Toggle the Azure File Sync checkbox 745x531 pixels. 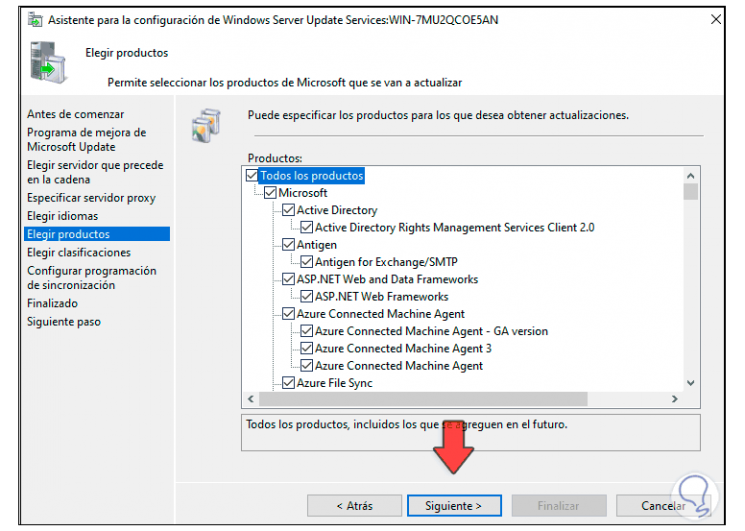tap(288, 383)
